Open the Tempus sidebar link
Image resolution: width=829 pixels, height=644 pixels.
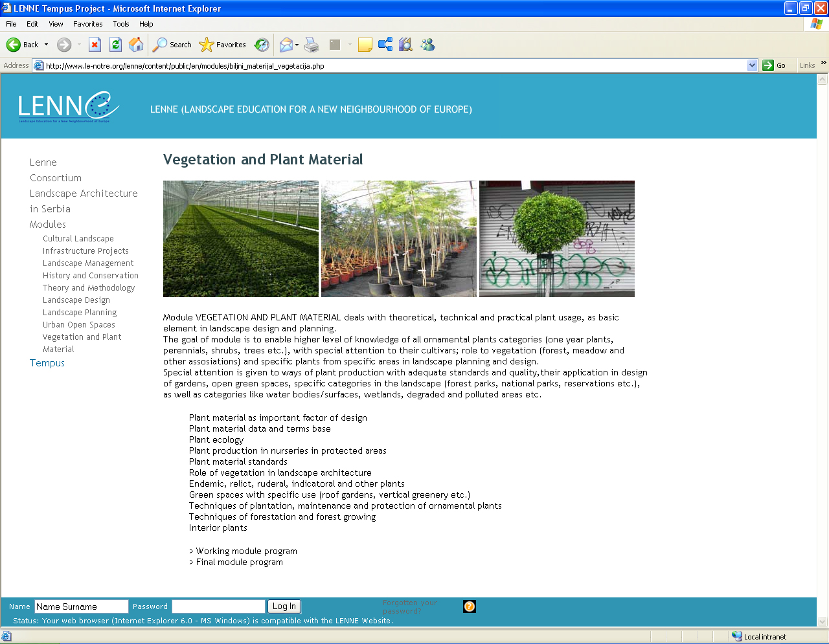tap(47, 363)
